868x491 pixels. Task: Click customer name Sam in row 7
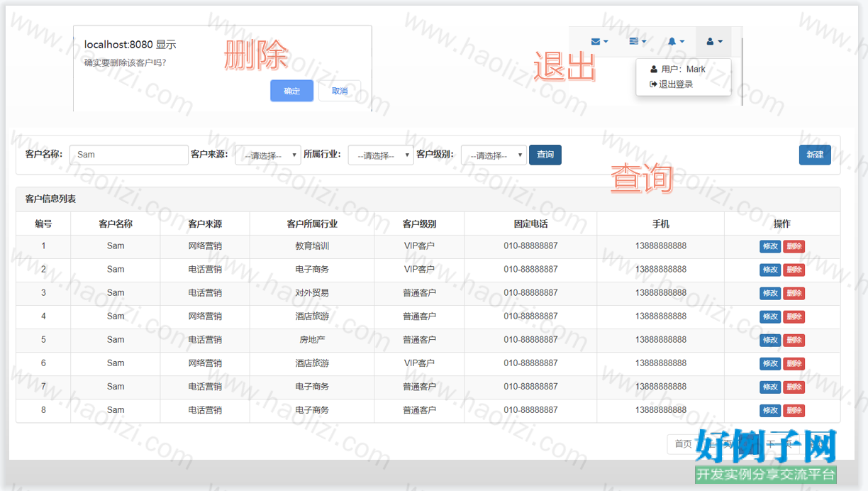116,387
